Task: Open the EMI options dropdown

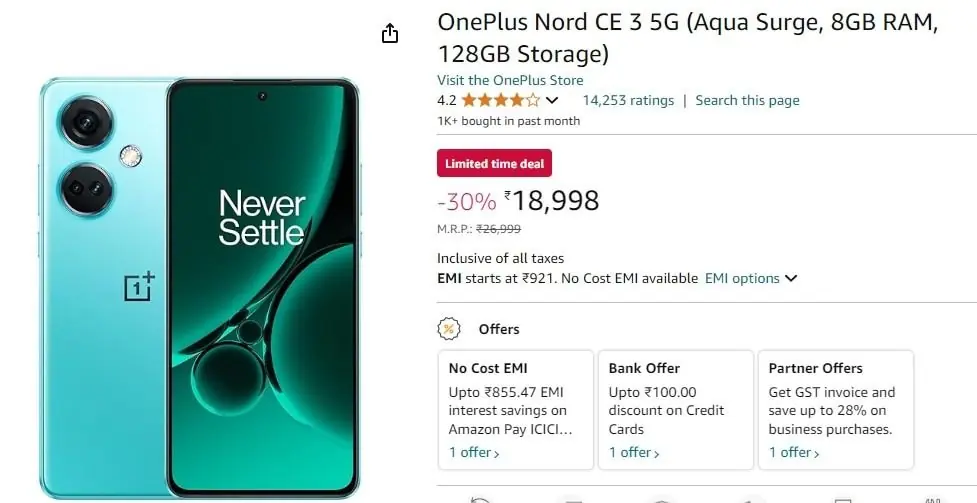Action: click(x=751, y=278)
